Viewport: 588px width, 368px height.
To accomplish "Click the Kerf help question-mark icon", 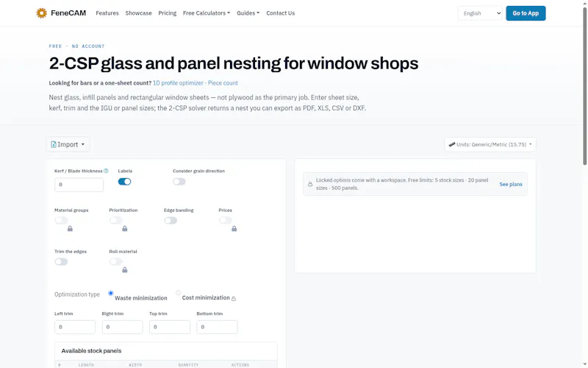I will point(106,171).
